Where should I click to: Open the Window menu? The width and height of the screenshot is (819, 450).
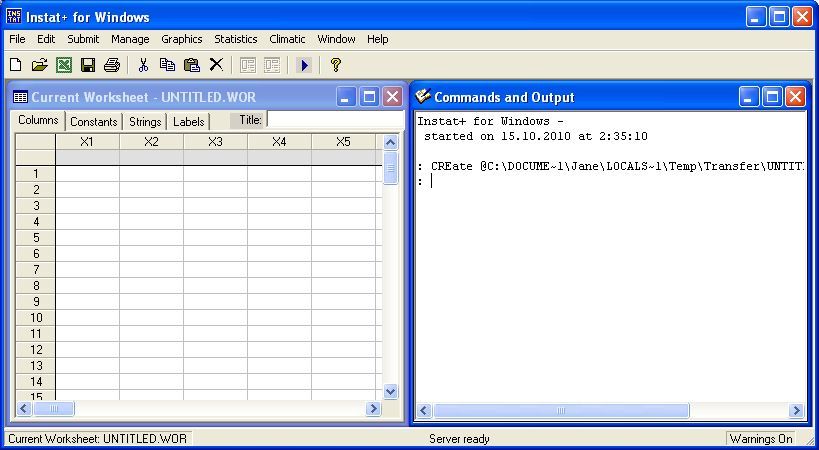(x=336, y=39)
